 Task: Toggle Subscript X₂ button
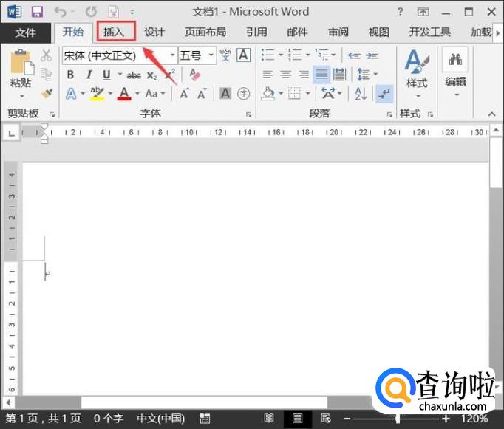point(152,75)
